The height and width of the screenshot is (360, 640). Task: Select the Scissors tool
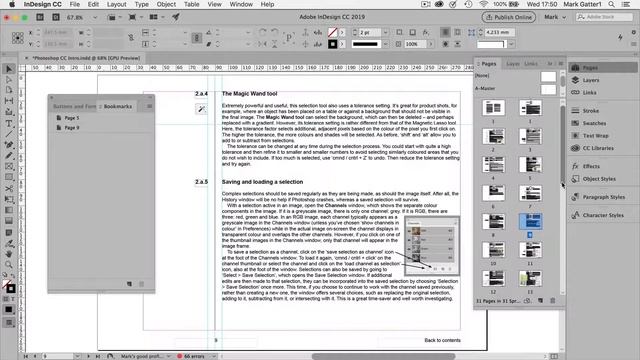coord(9,189)
